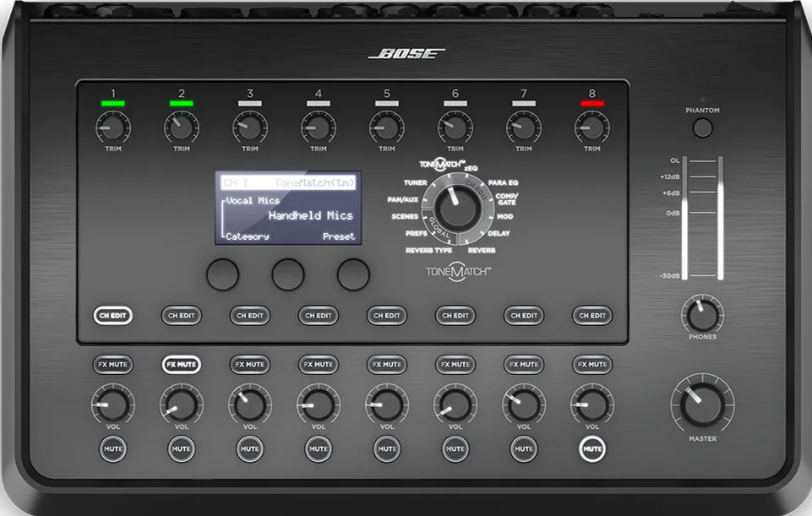Image resolution: width=812 pixels, height=516 pixels.
Task: Select channel 8 CH EDIT button
Action: [x=592, y=315]
